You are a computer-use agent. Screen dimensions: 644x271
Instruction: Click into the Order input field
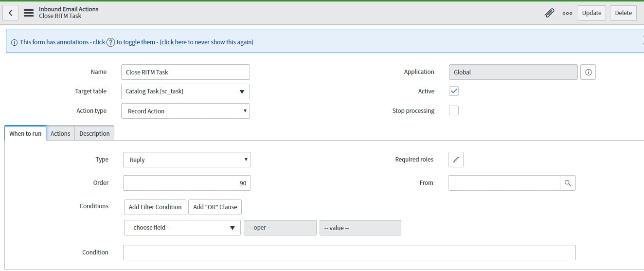187,183
